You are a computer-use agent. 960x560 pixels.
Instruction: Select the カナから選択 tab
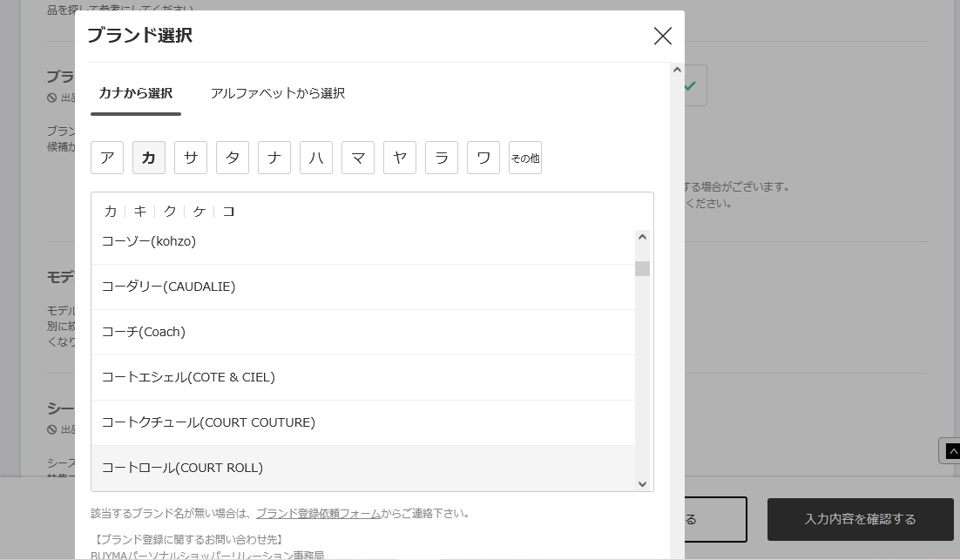coord(135,93)
